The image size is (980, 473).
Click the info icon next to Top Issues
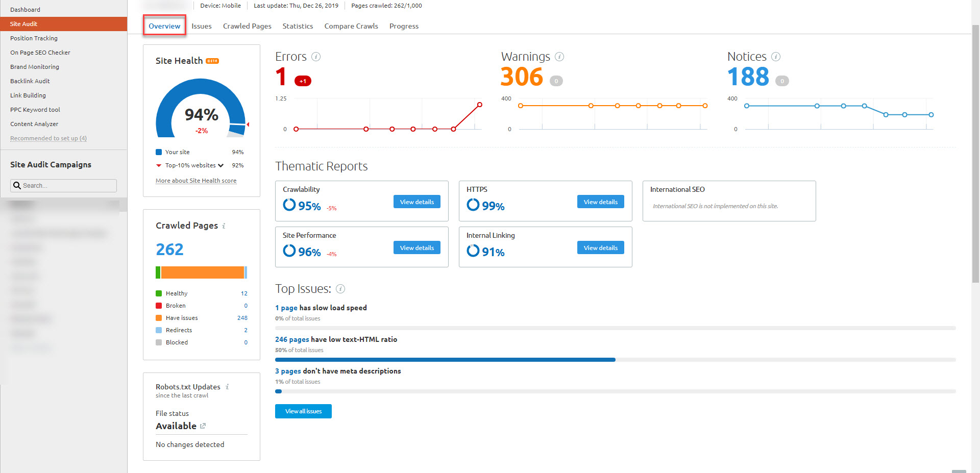tap(340, 289)
